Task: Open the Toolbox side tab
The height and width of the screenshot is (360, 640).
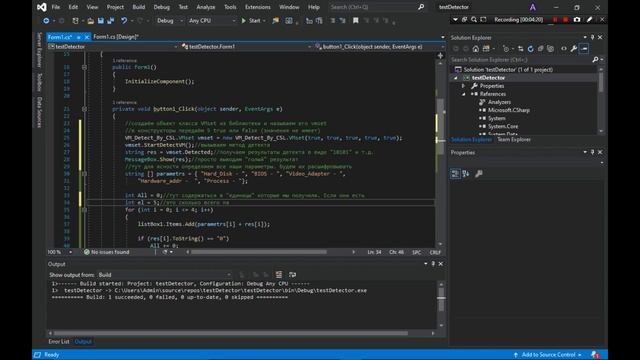Action: (x=40, y=82)
